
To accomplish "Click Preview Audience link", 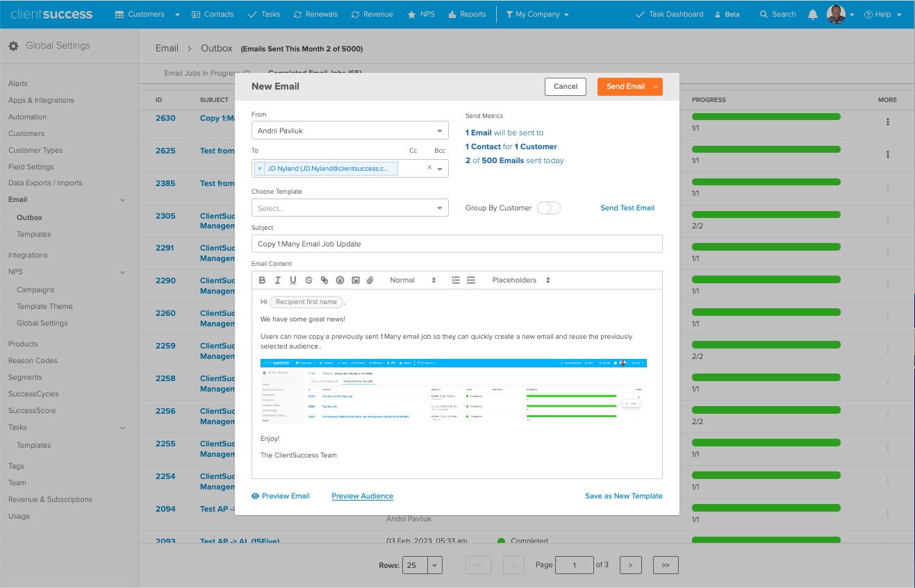I will click(363, 496).
